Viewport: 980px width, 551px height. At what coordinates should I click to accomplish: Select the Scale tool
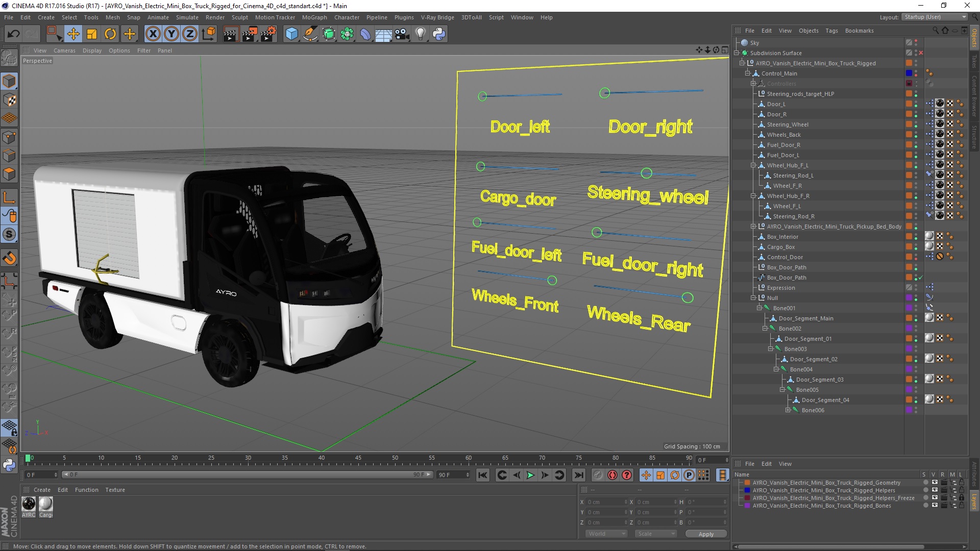point(92,34)
